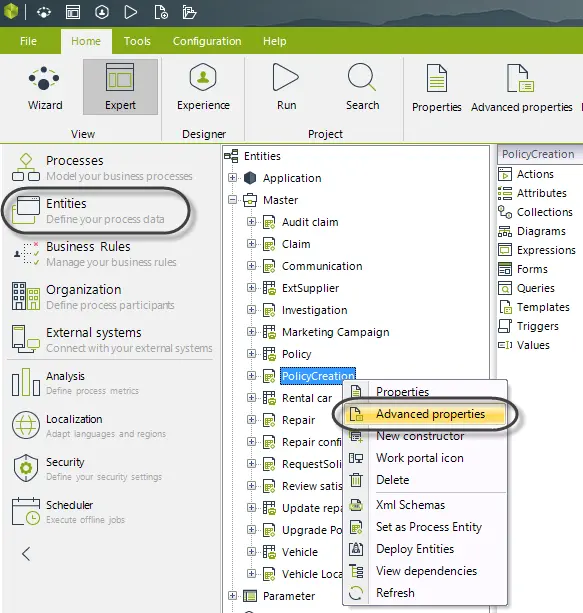Screen dimensions: 583x613
Task: Switch to the Configuration tab
Action: 207,41
